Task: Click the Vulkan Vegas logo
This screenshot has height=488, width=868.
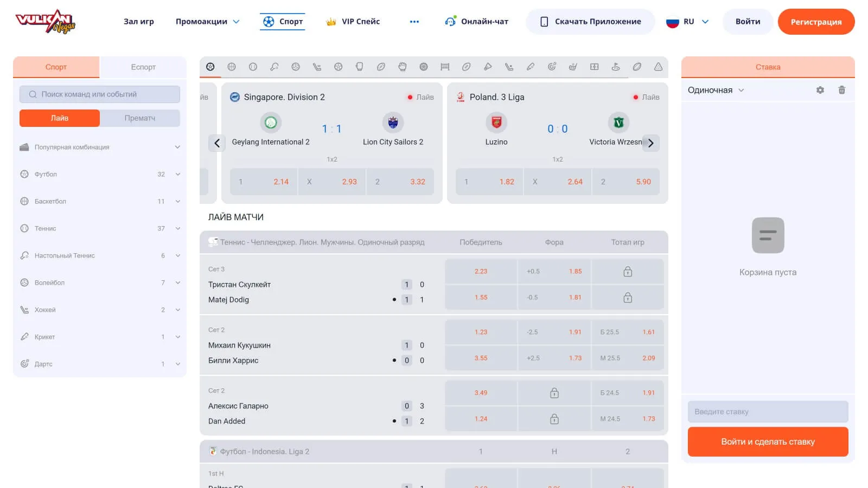Action: [x=46, y=22]
